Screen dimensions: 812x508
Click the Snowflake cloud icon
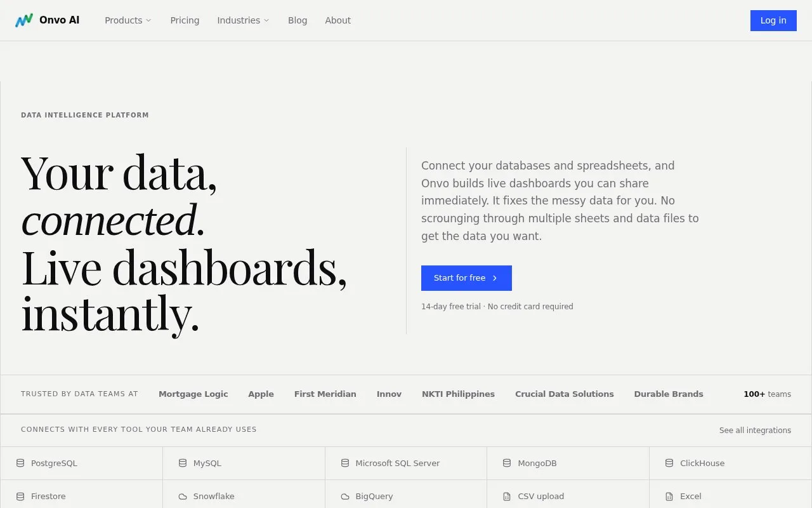pos(183,496)
